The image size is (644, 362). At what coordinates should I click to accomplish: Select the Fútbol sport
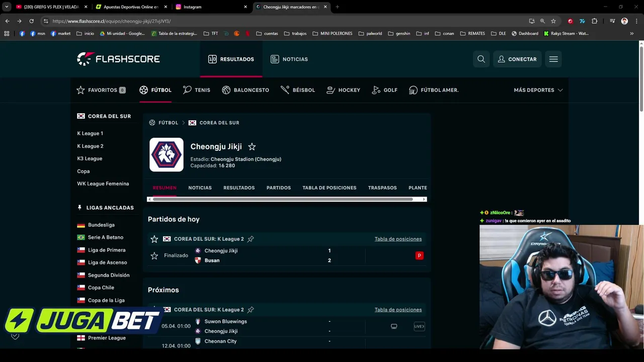[x=155, y=90]
